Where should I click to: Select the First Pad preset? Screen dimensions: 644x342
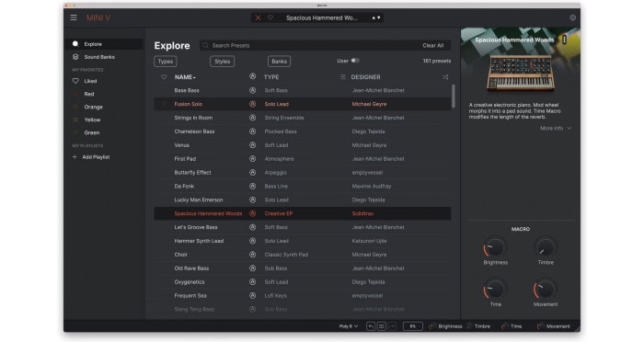point(303,159)
